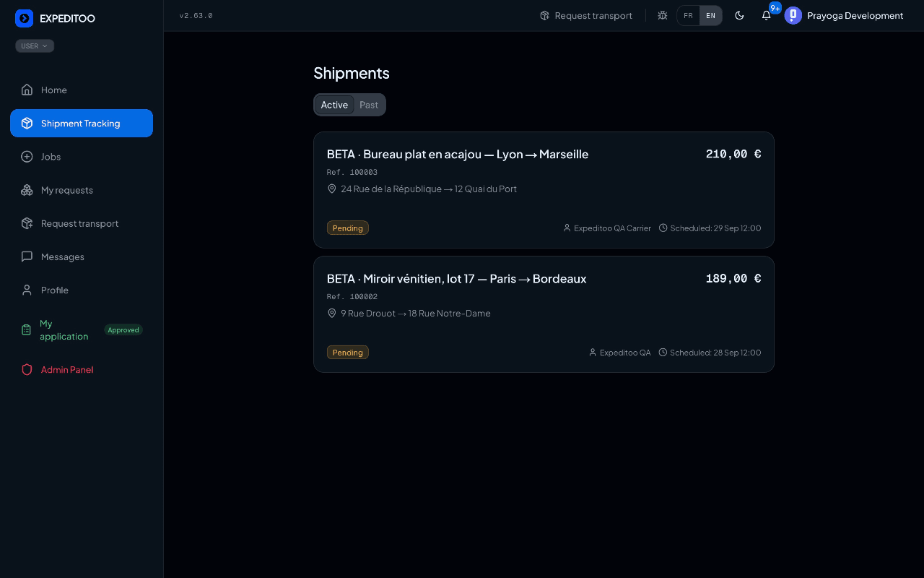The height and width of the screenshot is (578, 924).
Task: Open Bureau plat en acajou shipment
Action: (x=544, y=190)
